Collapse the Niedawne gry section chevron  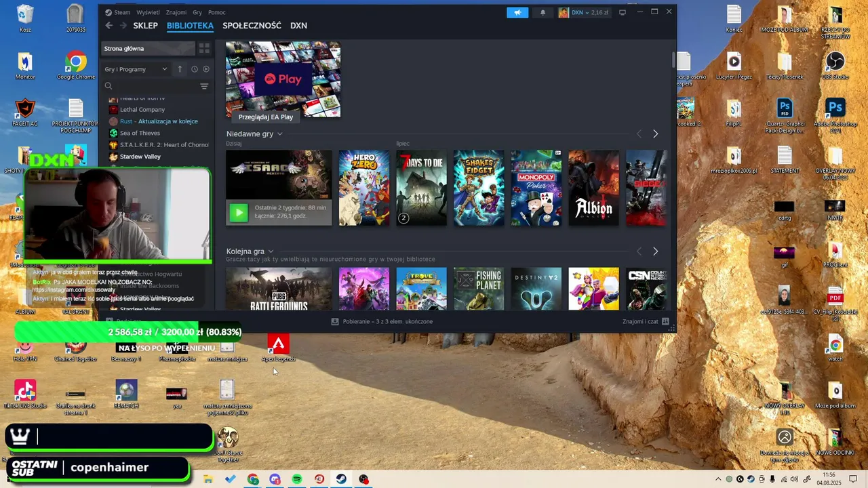coord(279,134)
